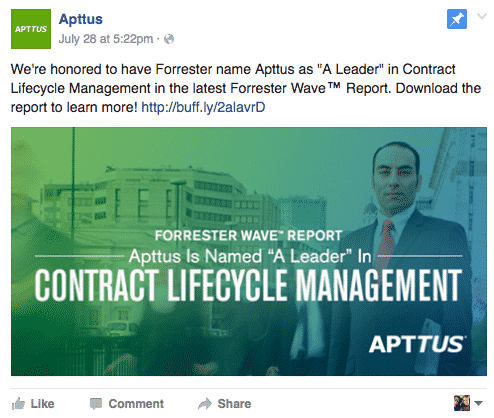Open the dropdown arrow next to user avatar
The height and width of the screenshot is (418, 494).
(x=478, y=403)
